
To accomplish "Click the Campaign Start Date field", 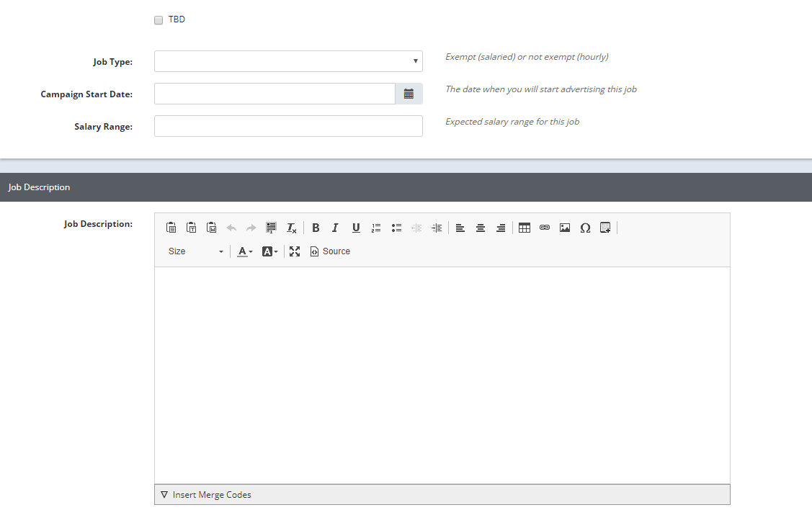I will (275, 94).
